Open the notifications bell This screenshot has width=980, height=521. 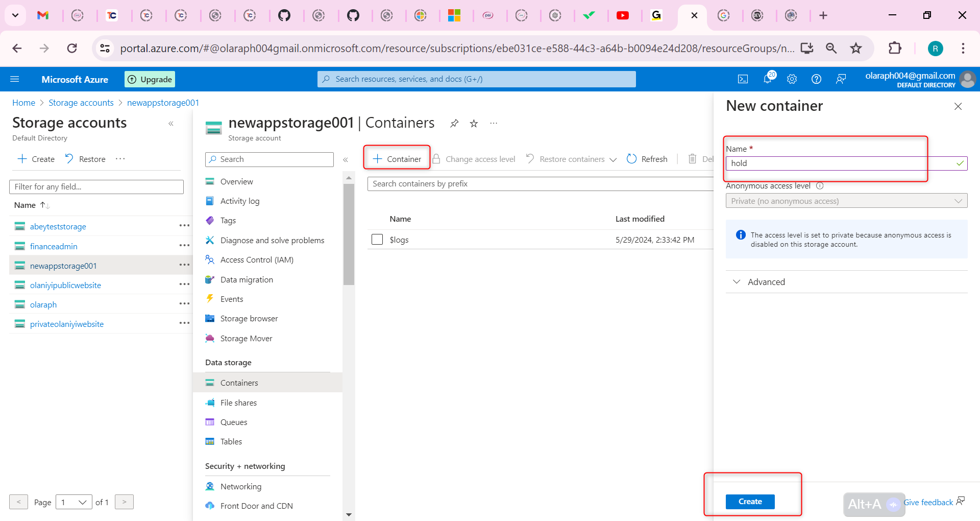click(768, 79)
